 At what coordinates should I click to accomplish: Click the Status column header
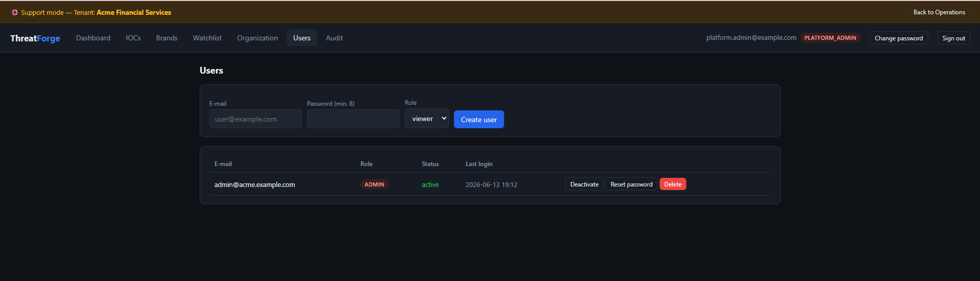coord(430,164)
